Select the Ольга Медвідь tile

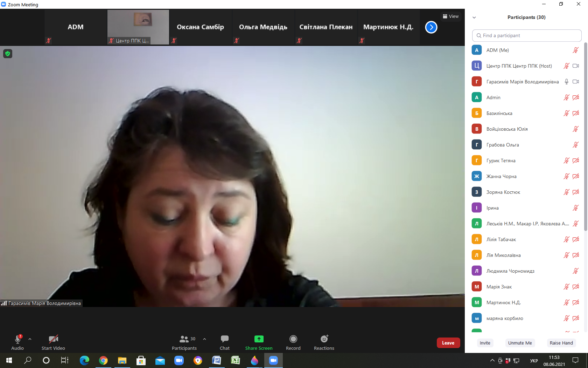(263, 27)
